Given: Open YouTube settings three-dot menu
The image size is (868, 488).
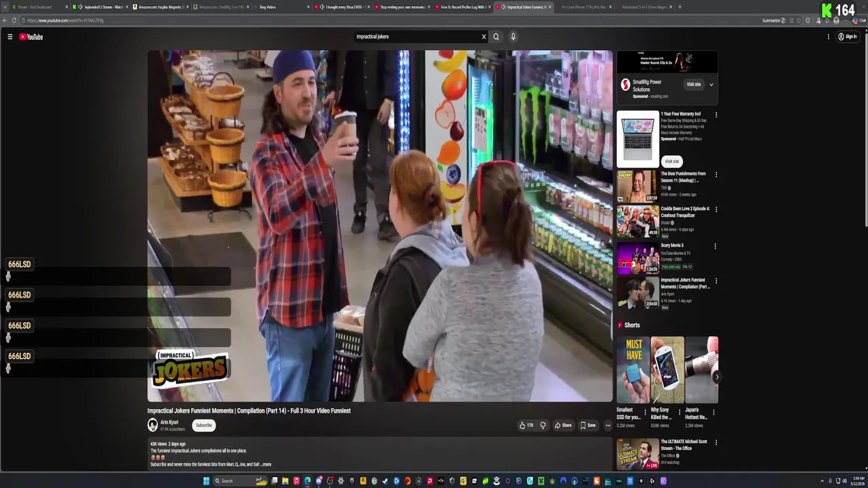Looking at the screenshot, I should 828,37.
